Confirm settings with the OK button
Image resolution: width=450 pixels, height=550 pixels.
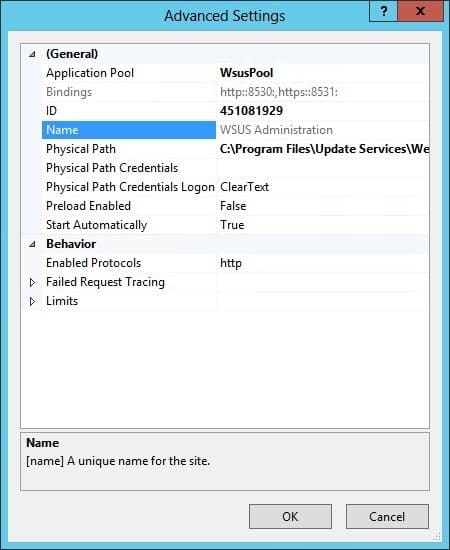point(290,516)
